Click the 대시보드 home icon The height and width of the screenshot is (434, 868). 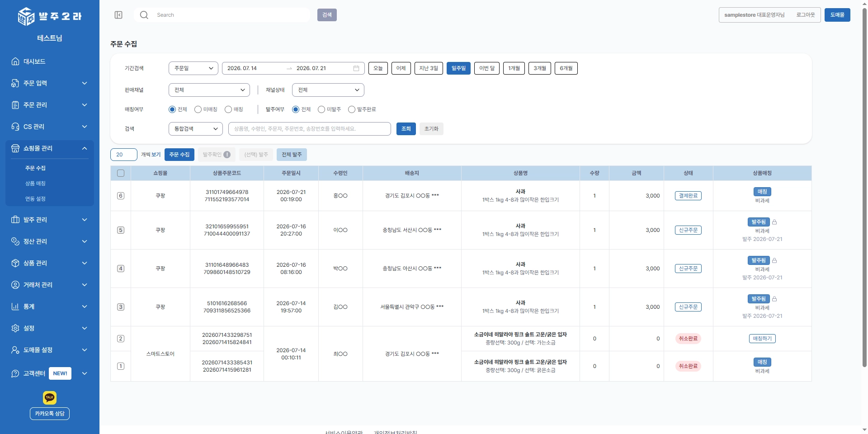point(15,61)
